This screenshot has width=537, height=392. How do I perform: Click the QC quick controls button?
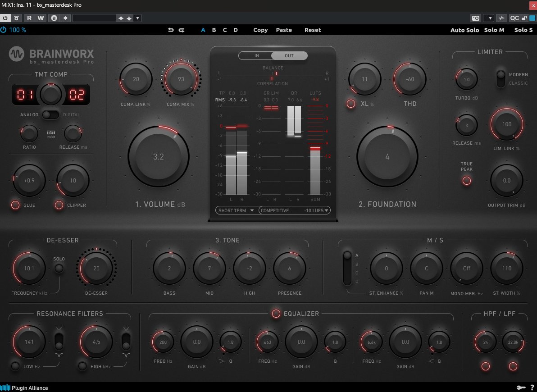point(514,18)
